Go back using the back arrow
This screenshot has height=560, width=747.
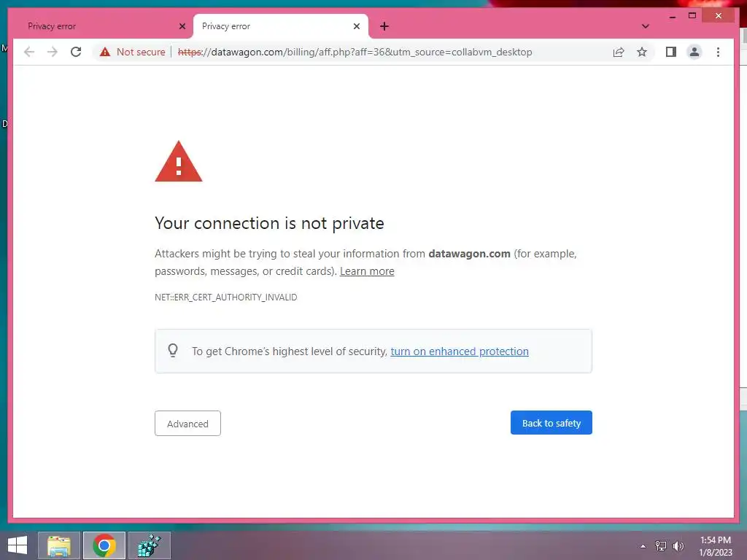click(29, 52)
